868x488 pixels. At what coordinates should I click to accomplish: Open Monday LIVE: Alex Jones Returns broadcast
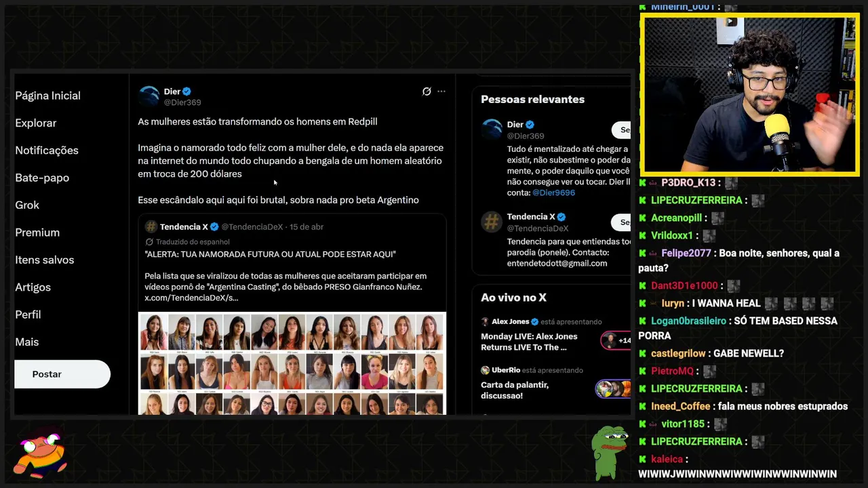coord(529,342)
